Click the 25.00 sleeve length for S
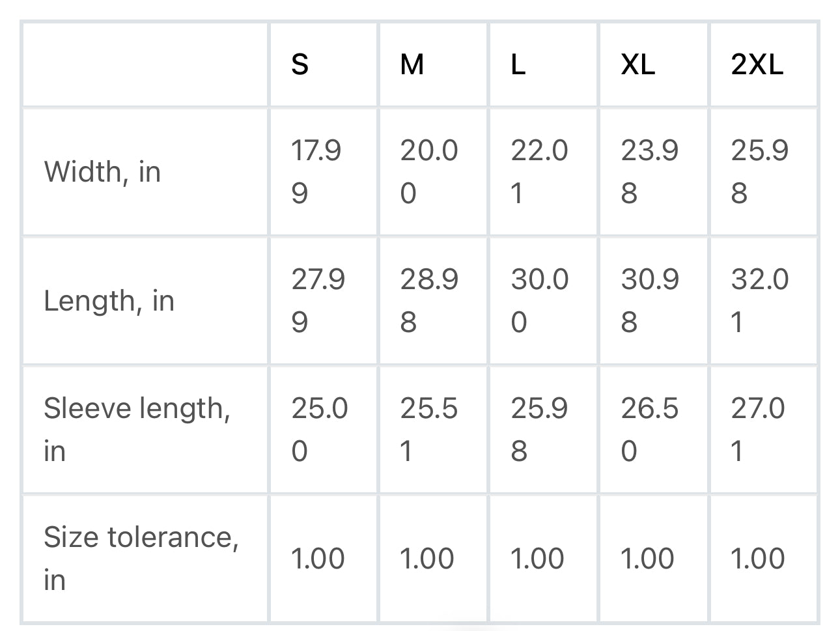840x631 pixels. [x=319, y=429]
